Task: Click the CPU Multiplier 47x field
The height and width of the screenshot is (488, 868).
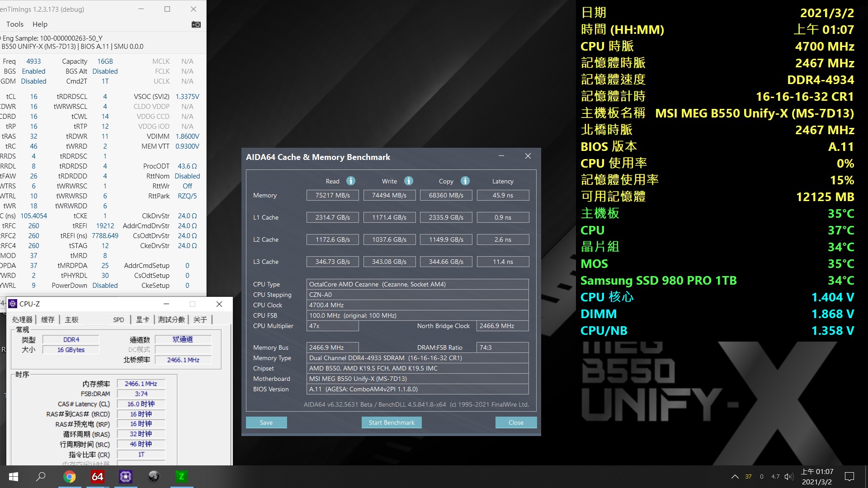Action: (333, 326)
